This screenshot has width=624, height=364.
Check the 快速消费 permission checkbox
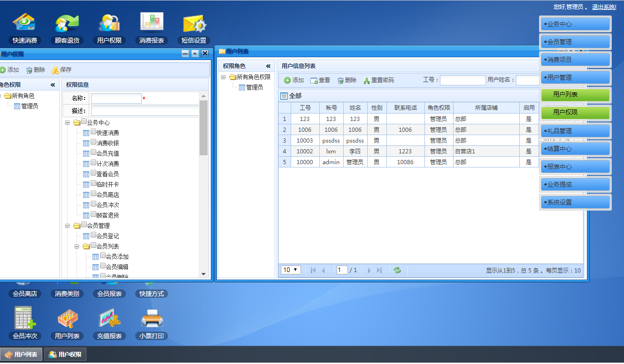point(93,132)
